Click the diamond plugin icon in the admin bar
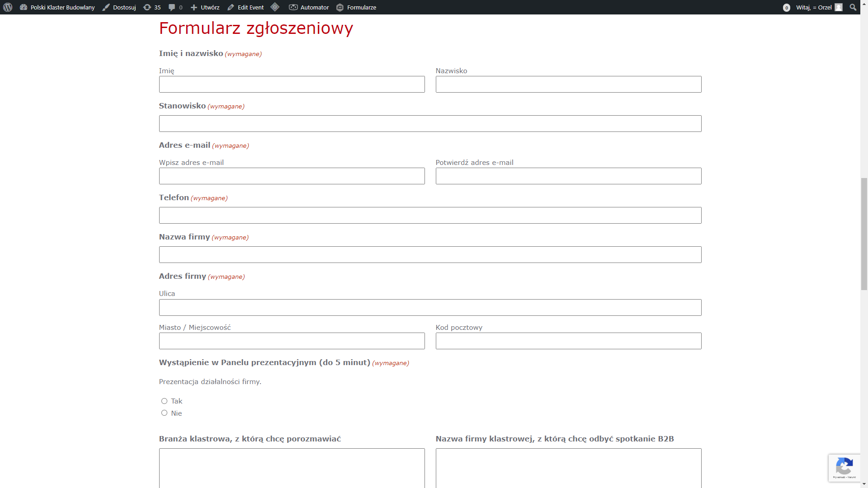This screenshot has width=868, height=488. 275,7
